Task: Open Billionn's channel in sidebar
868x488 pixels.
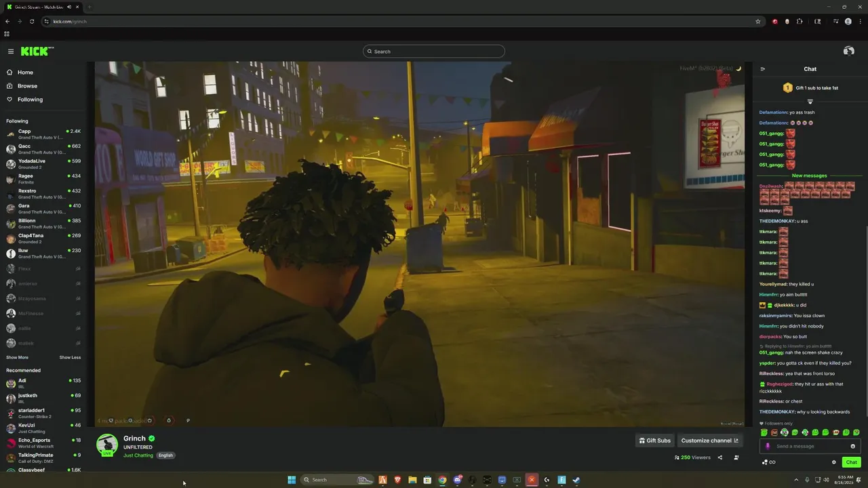Action: [43, 224]
